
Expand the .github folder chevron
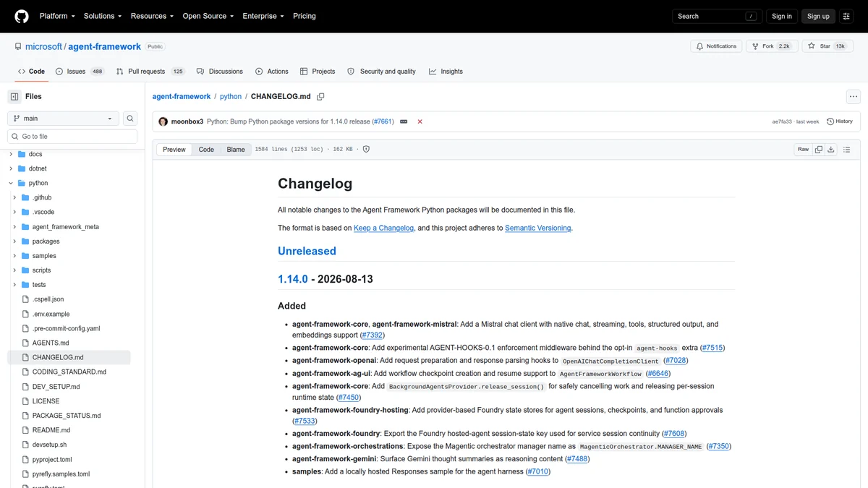14,197
